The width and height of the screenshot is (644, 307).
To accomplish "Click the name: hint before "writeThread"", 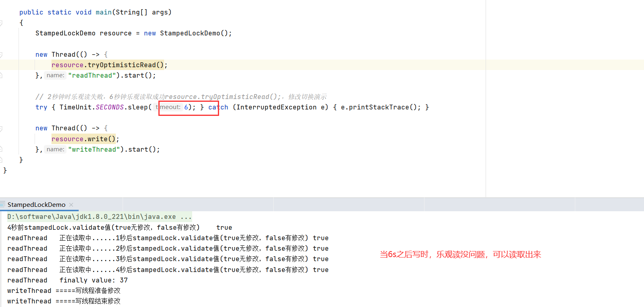I will click(x=55, y=149).
